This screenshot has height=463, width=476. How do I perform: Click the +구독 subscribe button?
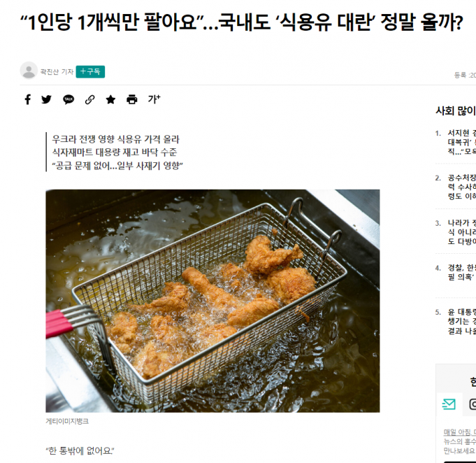pyautogui.click(x=90, y=72)
